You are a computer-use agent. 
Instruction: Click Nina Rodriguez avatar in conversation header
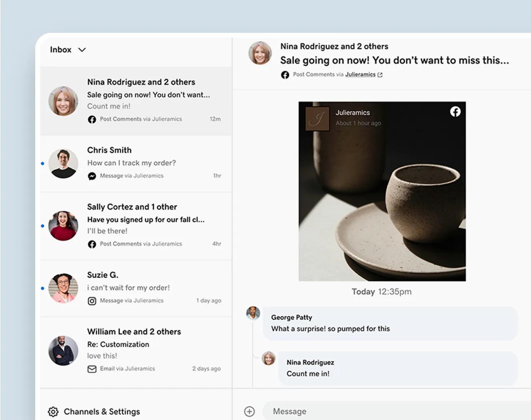coord(260,53)
